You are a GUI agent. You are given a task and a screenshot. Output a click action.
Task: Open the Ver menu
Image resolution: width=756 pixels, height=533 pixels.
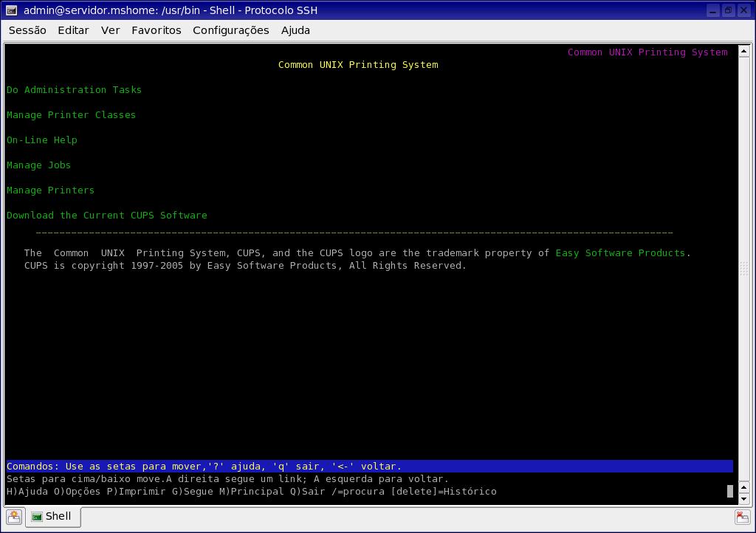[x=111, y=30]
